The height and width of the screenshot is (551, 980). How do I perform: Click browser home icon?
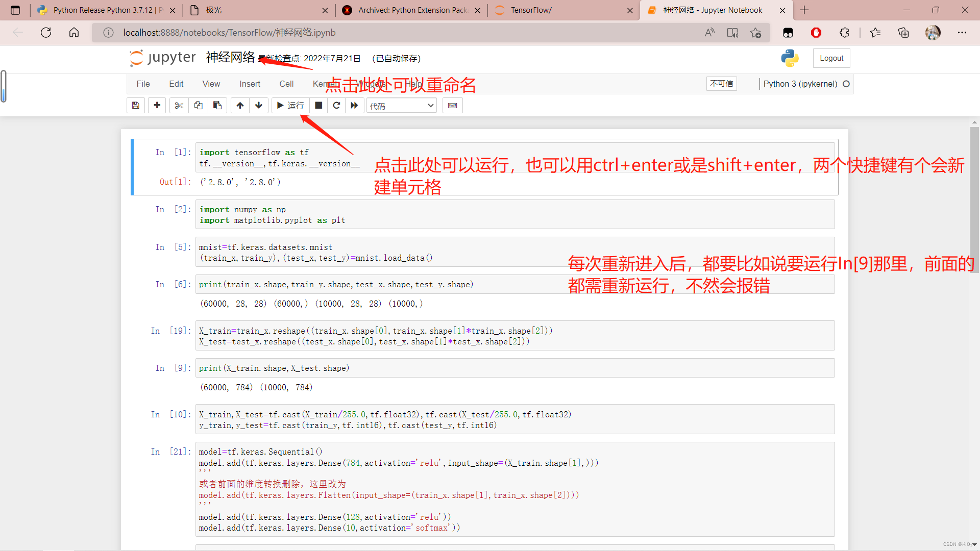pyautogui.click(x=74, y=33)
